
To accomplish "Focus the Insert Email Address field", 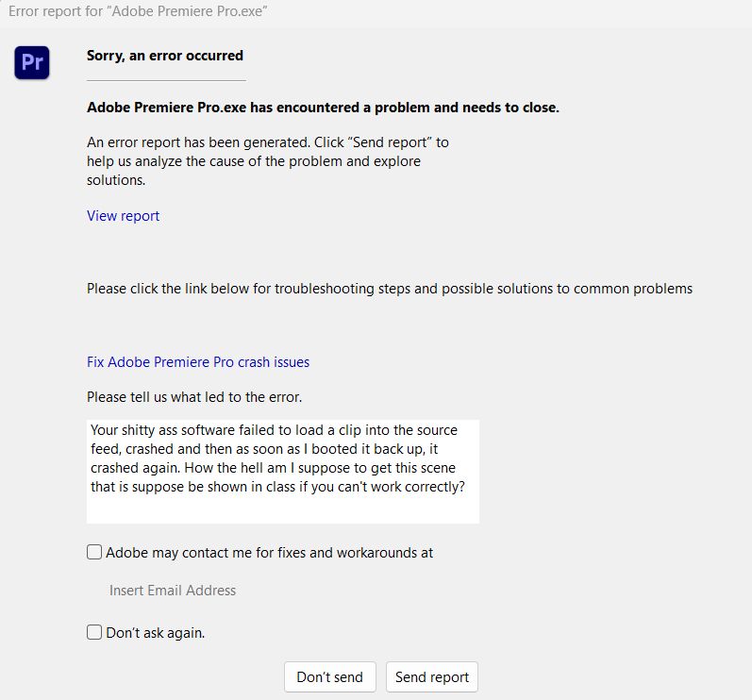I will (173, 591).
